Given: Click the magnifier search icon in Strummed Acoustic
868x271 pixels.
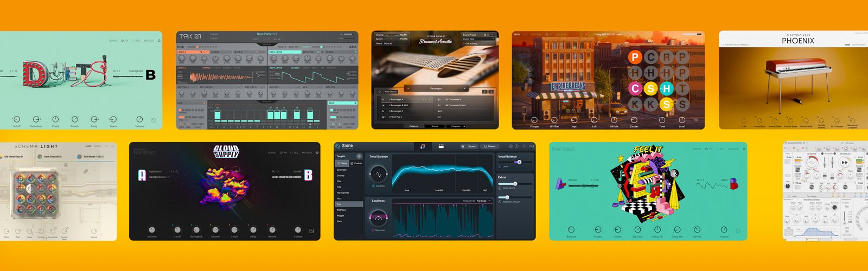Looking at the screenshot, I should coord(484,92).
